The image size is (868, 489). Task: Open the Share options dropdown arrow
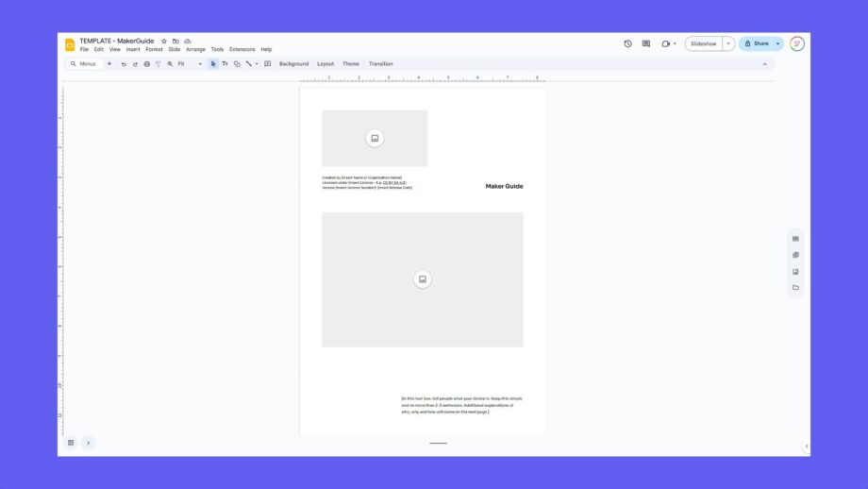[x=777, y=43]
